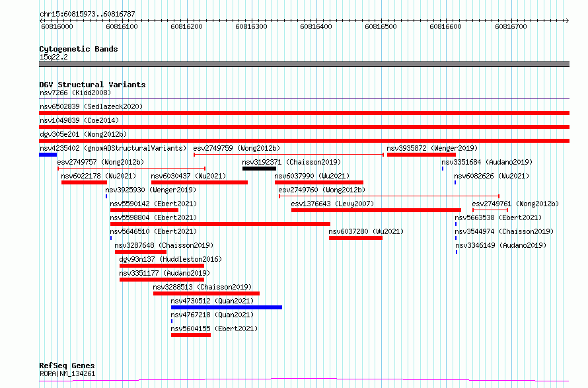Select the blue bar under nsv4235402

tap(48, 155)
